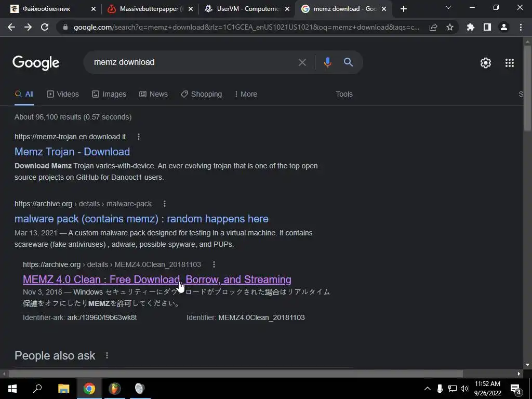Share this page via address bar icon
Viewport: 532px width, 399px height.
433,28
